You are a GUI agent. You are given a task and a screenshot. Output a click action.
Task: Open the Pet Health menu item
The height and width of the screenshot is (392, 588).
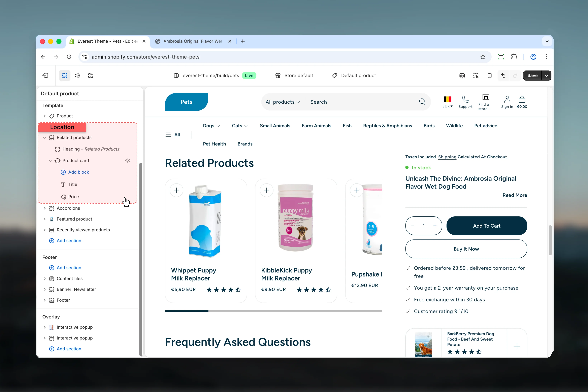pos(214,144)
